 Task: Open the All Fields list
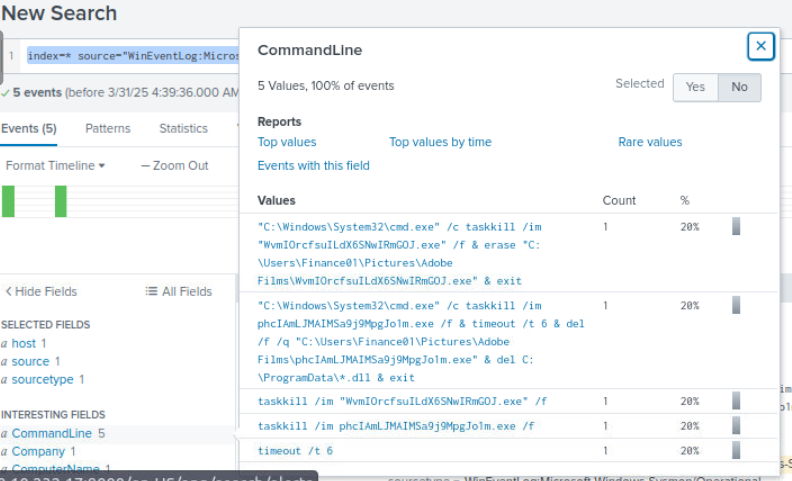tap(179, 291)
